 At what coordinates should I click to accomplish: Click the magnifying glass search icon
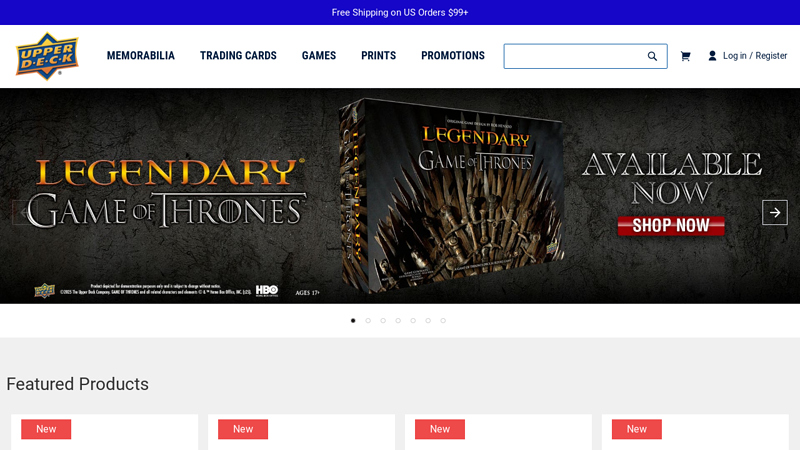[652, 56]
